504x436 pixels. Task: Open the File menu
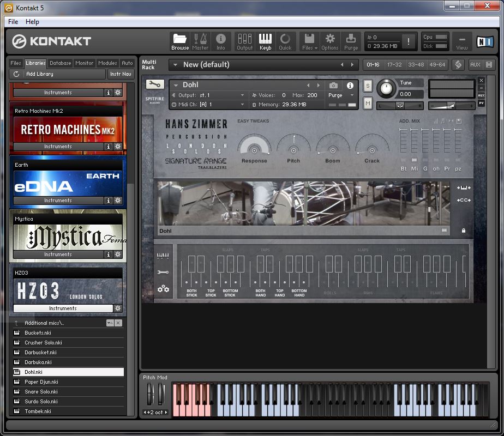point(13,21)
